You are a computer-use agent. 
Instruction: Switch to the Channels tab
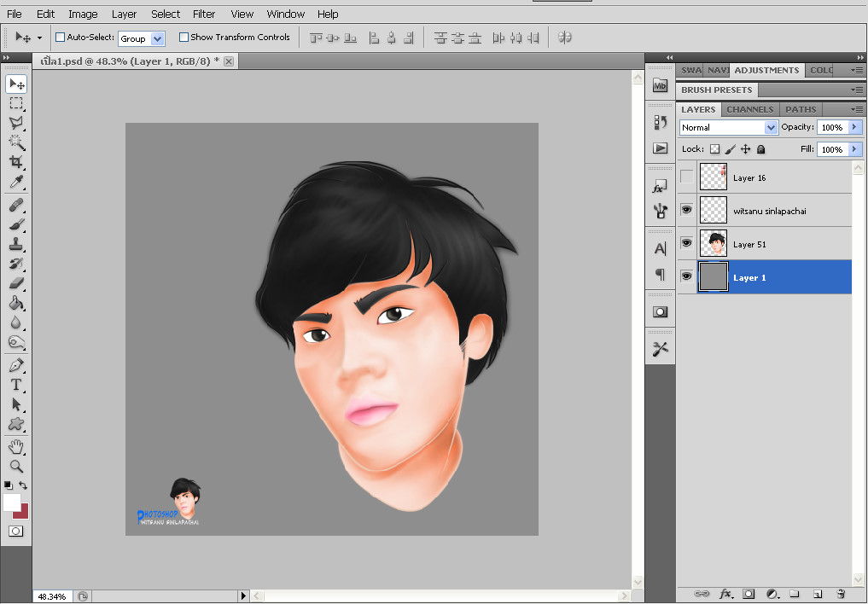click(750, 109)
